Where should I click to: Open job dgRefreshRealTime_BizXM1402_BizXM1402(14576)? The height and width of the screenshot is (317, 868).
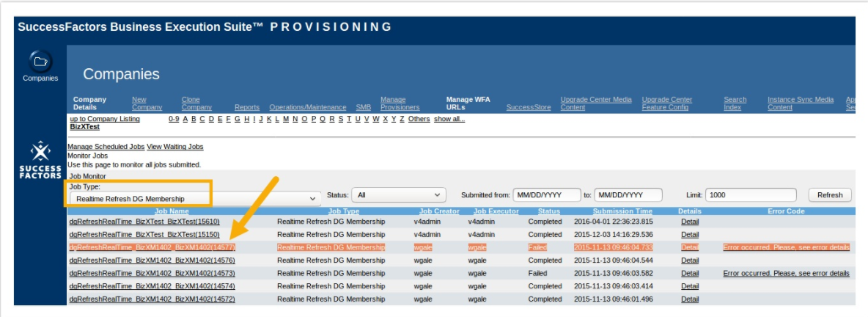[x=152, y=260]
